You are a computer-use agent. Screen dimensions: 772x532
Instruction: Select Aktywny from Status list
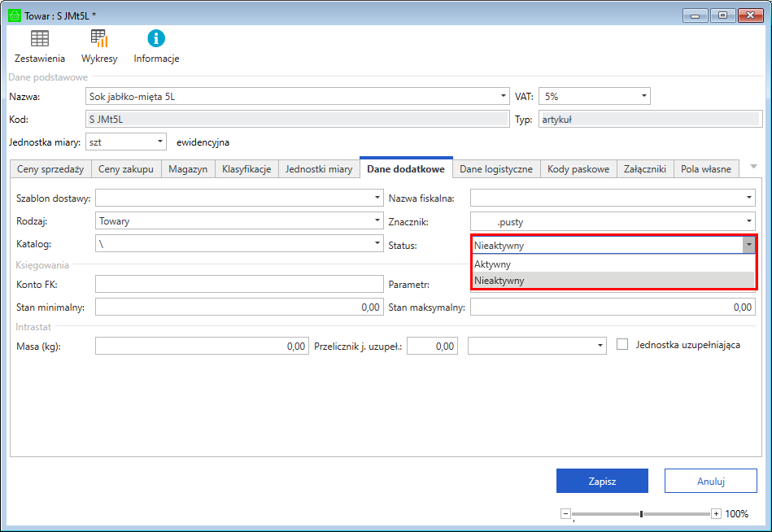[x=493, y=264]
